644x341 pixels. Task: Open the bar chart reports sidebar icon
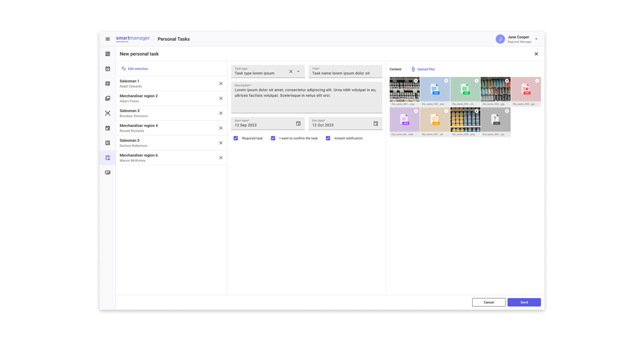coord(108,173)
